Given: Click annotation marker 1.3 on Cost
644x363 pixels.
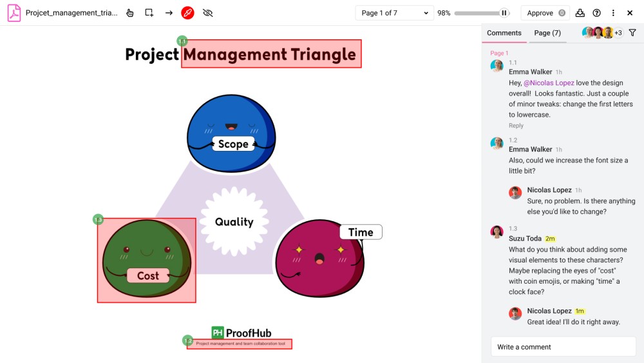Looking at the screenshot, I should 98,219.
